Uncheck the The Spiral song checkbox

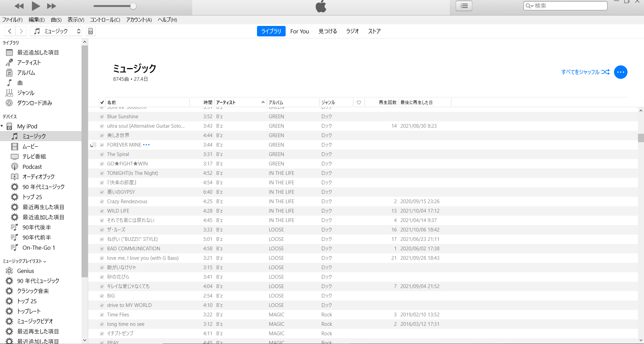click(102, 154)
